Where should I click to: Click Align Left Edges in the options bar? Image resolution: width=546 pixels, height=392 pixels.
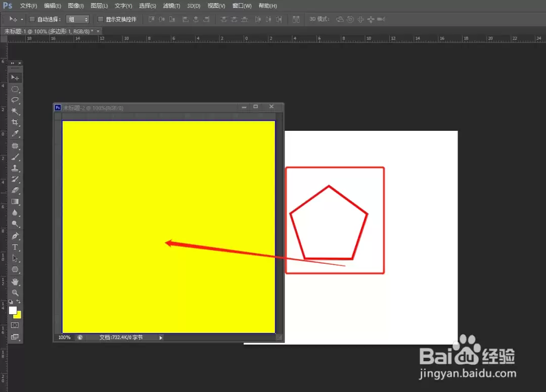click(186, 19)
